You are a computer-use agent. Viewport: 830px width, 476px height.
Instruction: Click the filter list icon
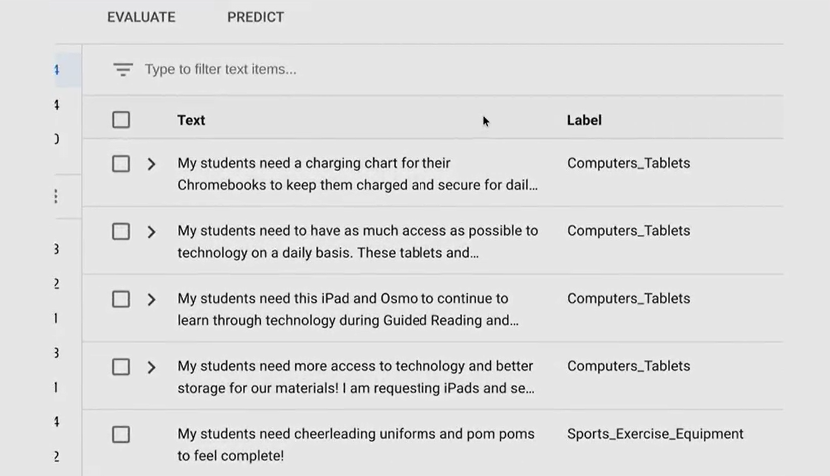[123, 70]
